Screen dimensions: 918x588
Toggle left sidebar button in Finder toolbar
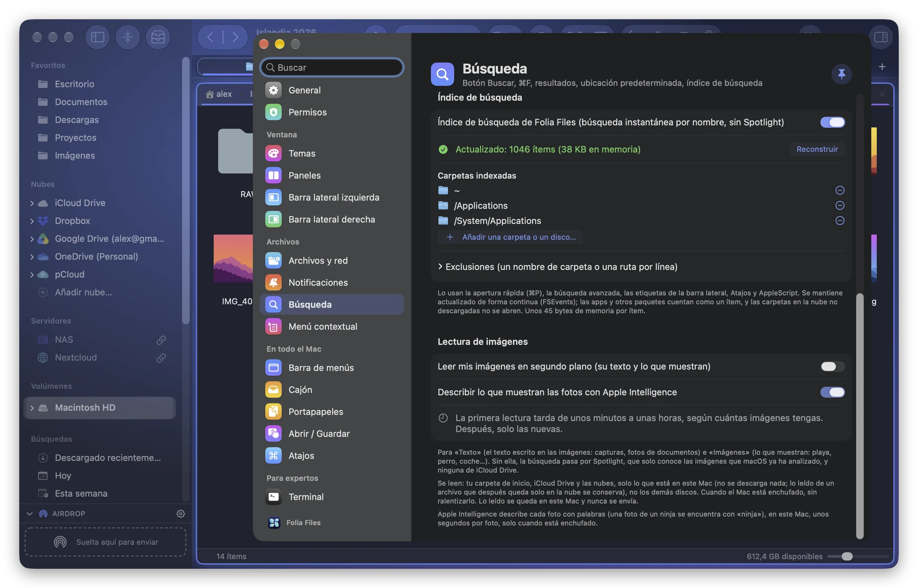tap(97, 37)
